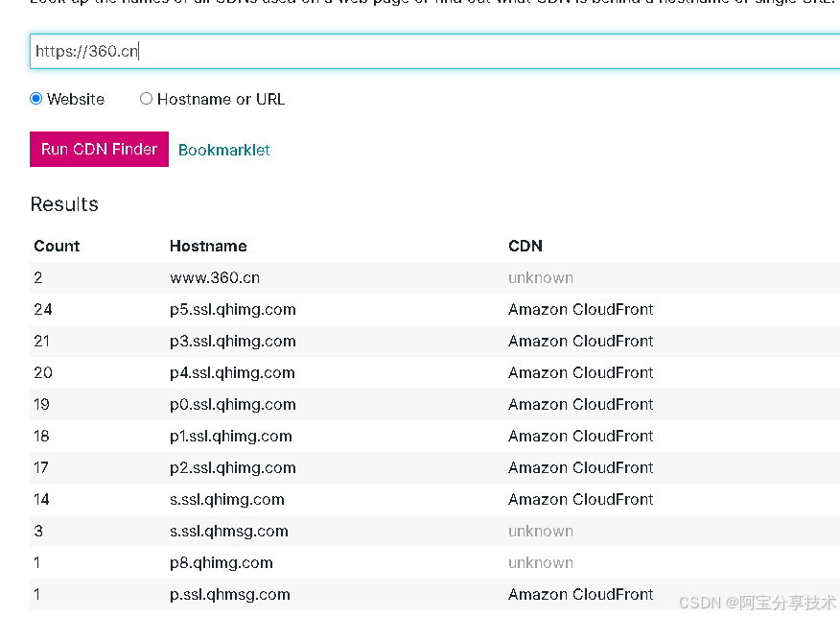Select hostname www.360.cn
840x617 pixels.
pos(215,277)
